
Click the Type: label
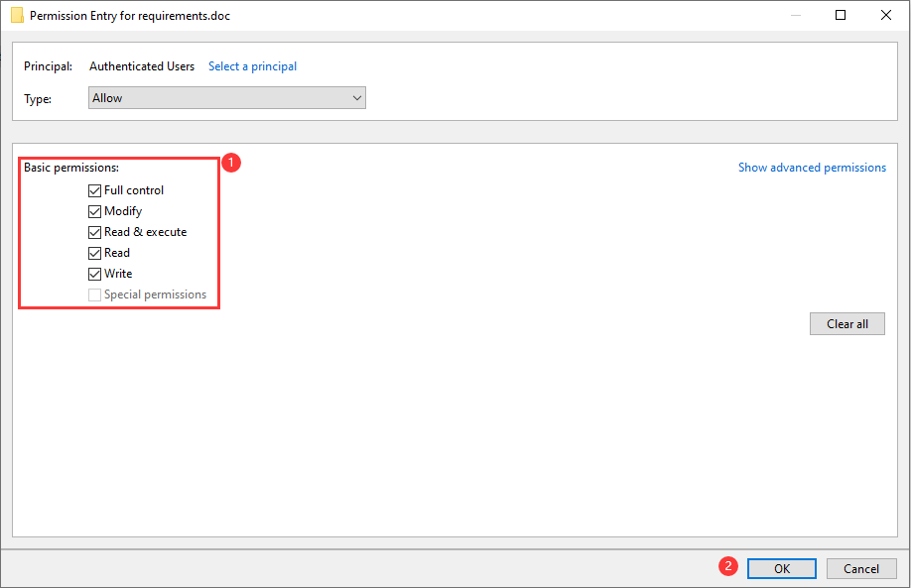pyautogui.click(x=38, y=99)
